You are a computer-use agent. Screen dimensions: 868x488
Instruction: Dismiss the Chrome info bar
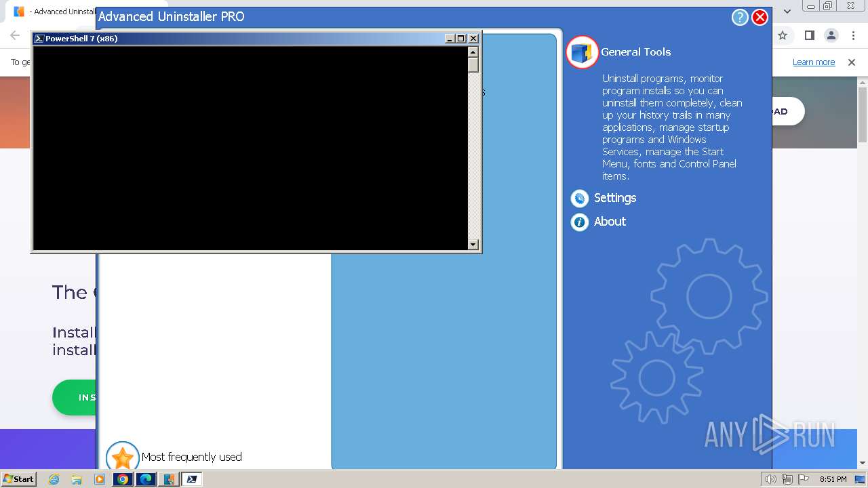[x=852, y=62]
